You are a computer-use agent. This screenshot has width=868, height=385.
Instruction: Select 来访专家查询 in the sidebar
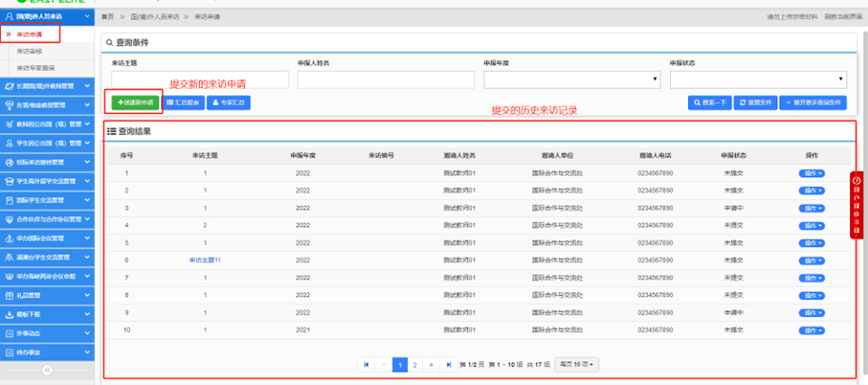(35, 67)
